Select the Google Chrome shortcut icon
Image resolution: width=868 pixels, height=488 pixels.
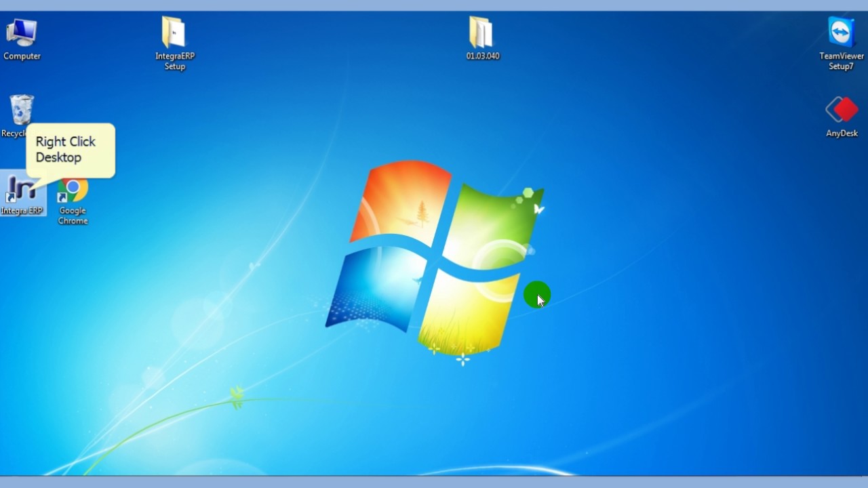[73, 190]
